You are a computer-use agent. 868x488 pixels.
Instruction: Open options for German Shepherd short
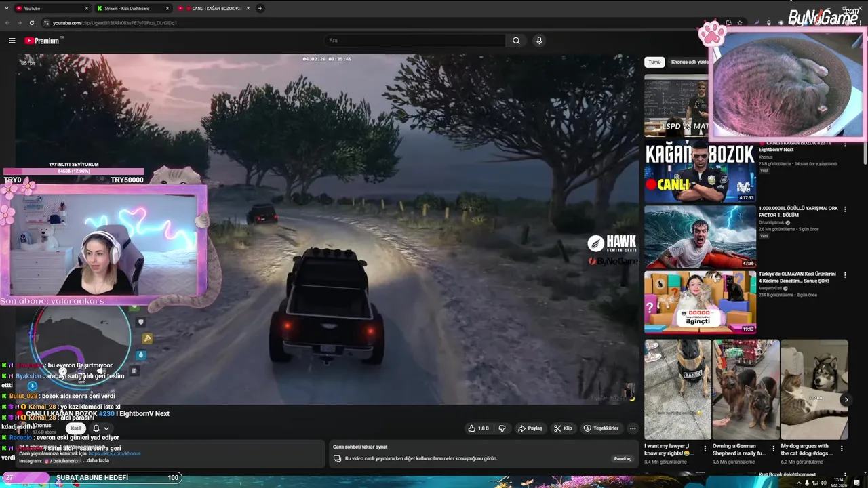click(x=773, y=449)
